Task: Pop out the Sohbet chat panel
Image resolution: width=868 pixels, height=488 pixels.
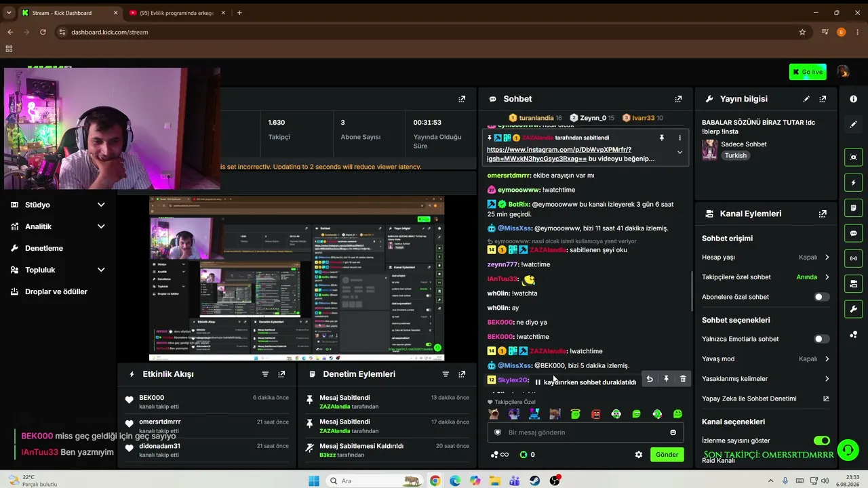Action: click(678, 99)
